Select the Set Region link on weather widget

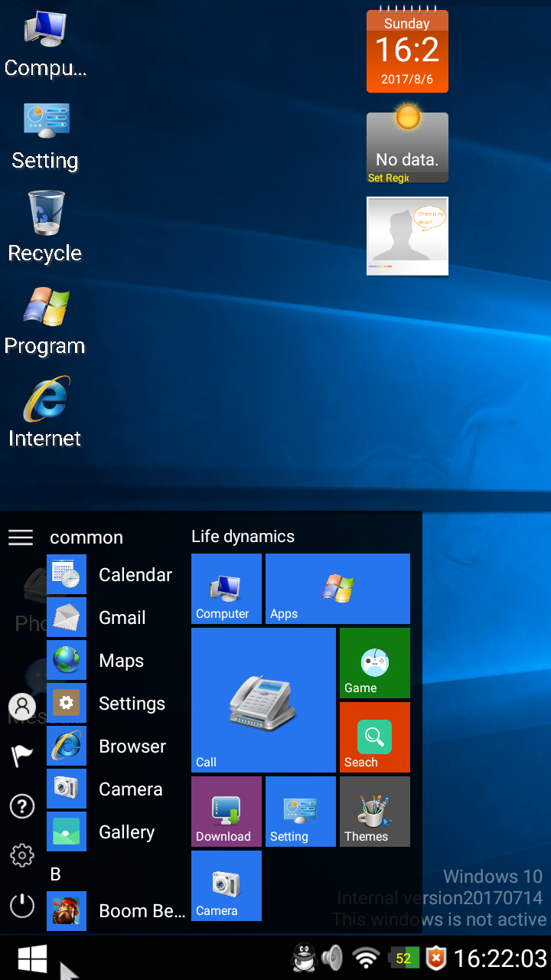[x=388, y=178]
